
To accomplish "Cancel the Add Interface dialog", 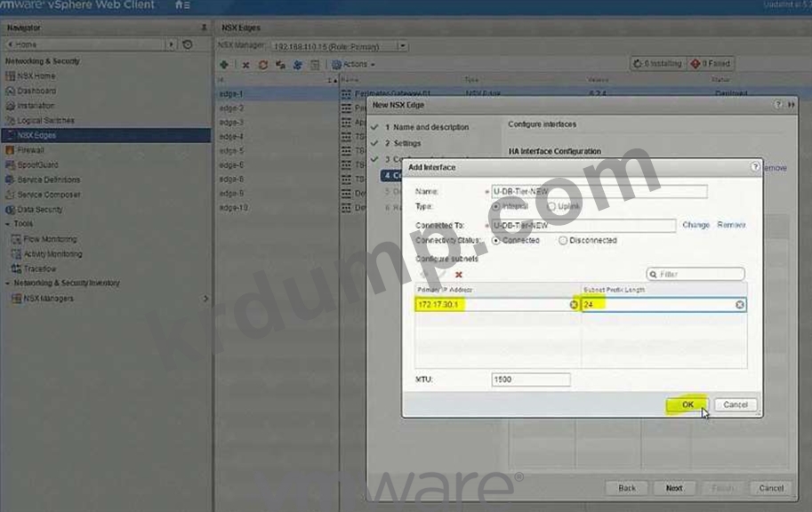I will 736,404.
